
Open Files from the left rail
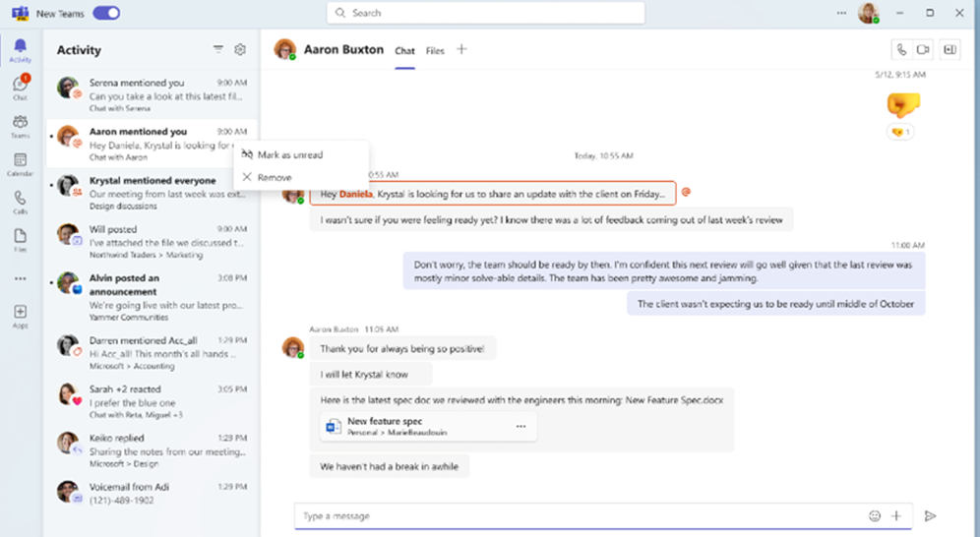point(20,240)
